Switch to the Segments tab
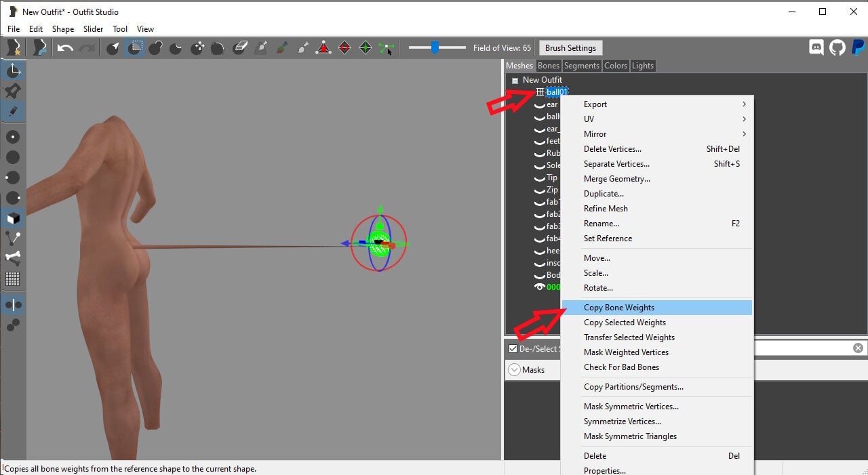Image resolution: width=868 pixels, height=475 pixels. (582, 66)
